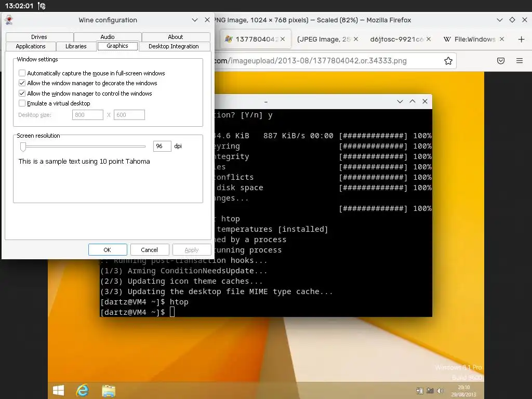Click the Internet Explorer taskbar icon
The height and width of the screenshot is (399, 532).
83,391
